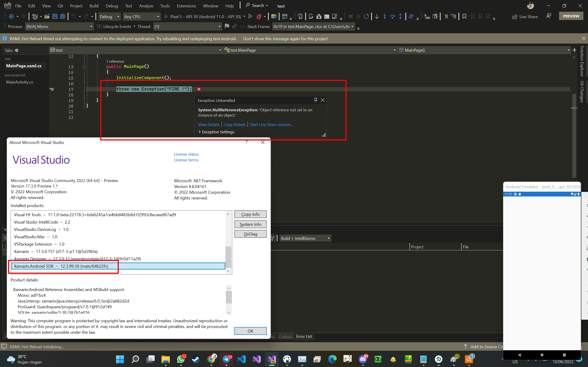The image size is (588, 367).
Task: Select Xamarin.Android SDK in installed products
Action: (118, 266)
